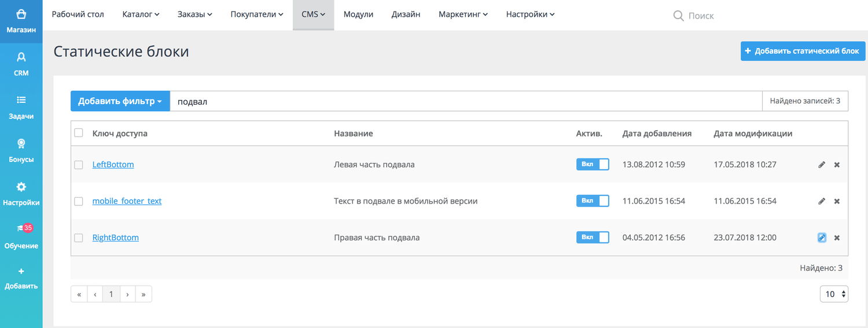Click the modification date 23.07.2018 12:00
The height and width of the screenshot is (328, 868).
coord(745,238)
